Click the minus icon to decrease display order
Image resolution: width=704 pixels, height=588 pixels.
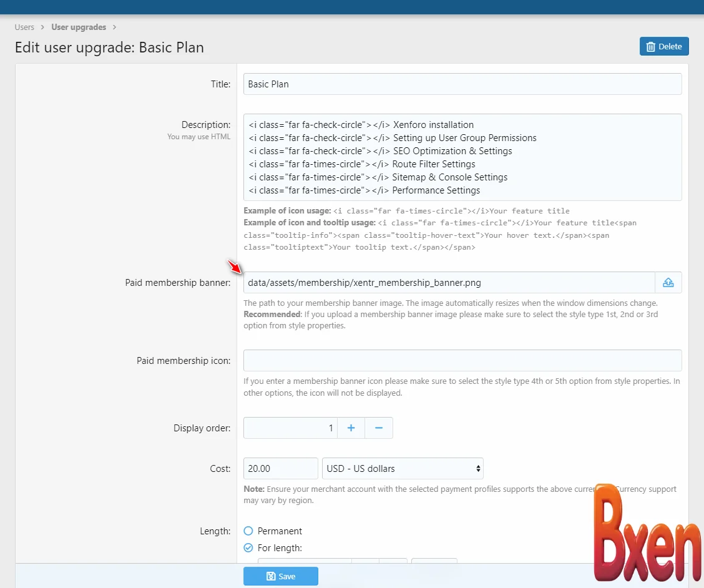[378, 428]
